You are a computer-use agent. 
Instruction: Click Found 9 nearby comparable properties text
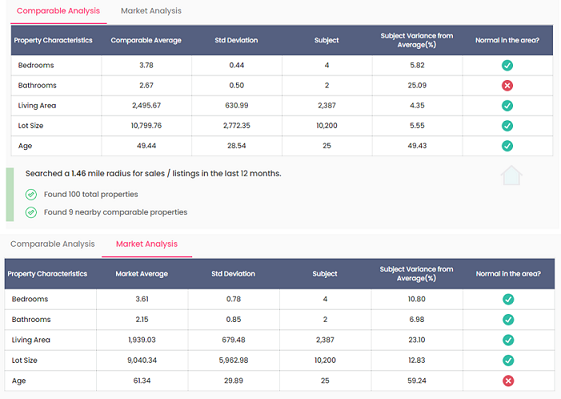(116, 212)
